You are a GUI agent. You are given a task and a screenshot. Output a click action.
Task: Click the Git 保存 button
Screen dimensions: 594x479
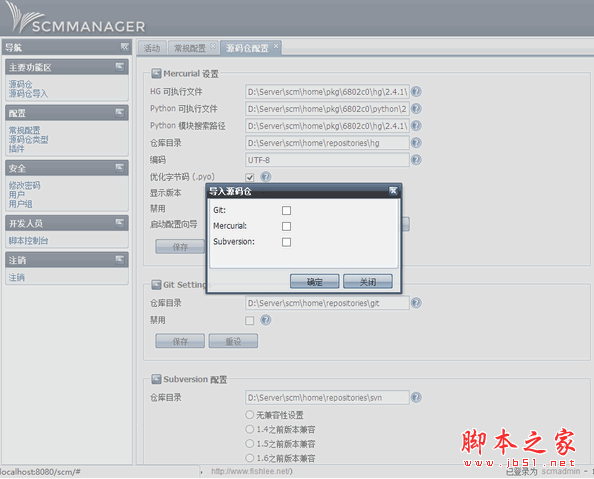180,341
